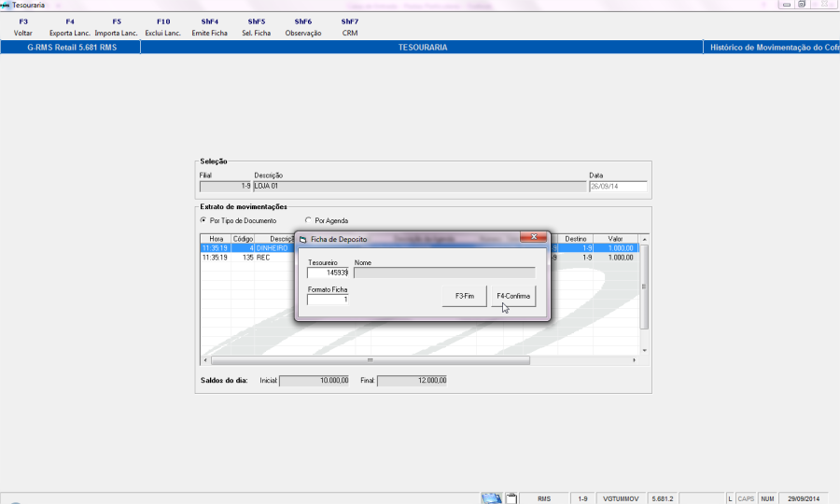Viewport: 840px width, 504px height.
Task: Click the Ficha de Deposito dialog icon
Action: pyautogui.click(x=303, y=239)
